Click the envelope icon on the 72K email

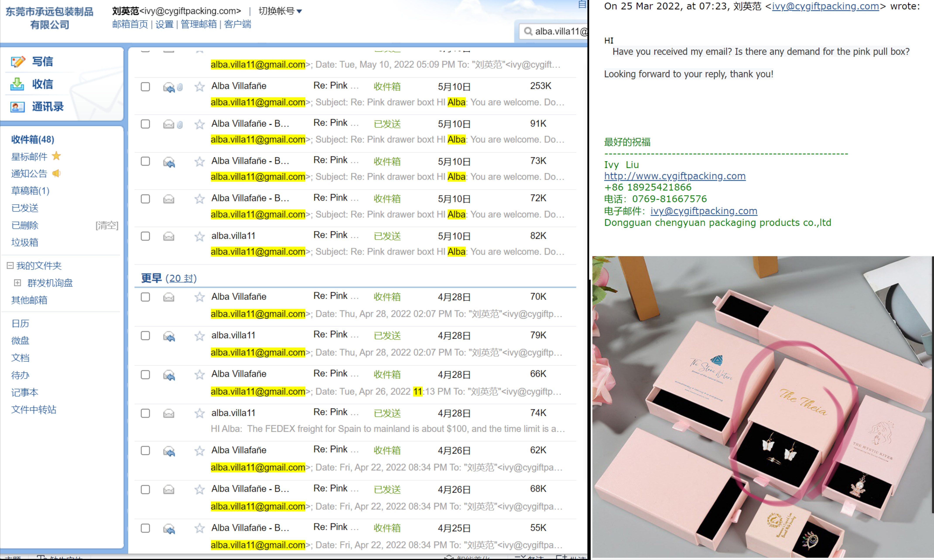pos(169,199)
